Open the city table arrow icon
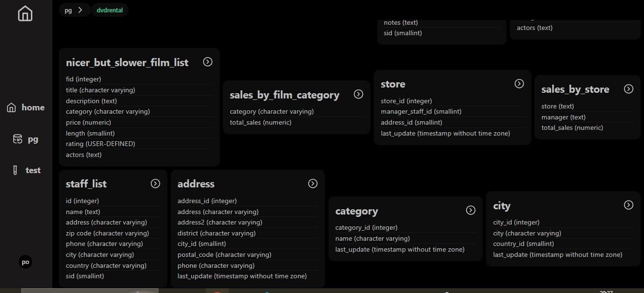 629,205
